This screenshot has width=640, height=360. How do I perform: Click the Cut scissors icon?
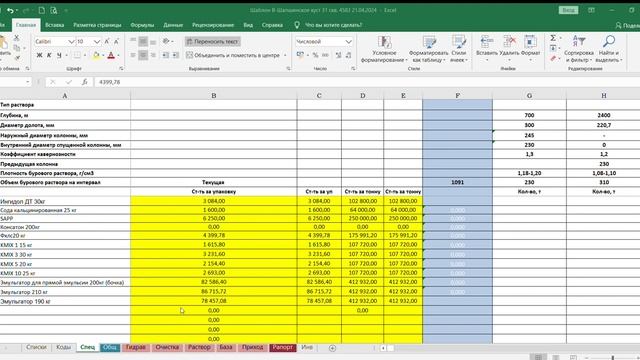17,38
